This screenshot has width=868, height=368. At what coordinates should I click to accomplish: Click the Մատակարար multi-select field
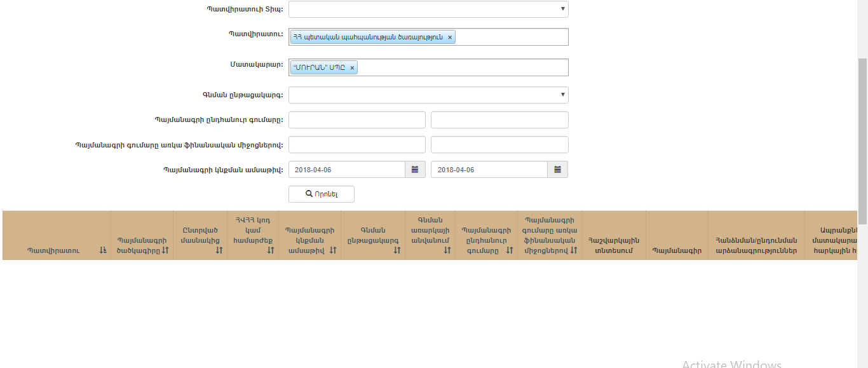click(463, 67)
